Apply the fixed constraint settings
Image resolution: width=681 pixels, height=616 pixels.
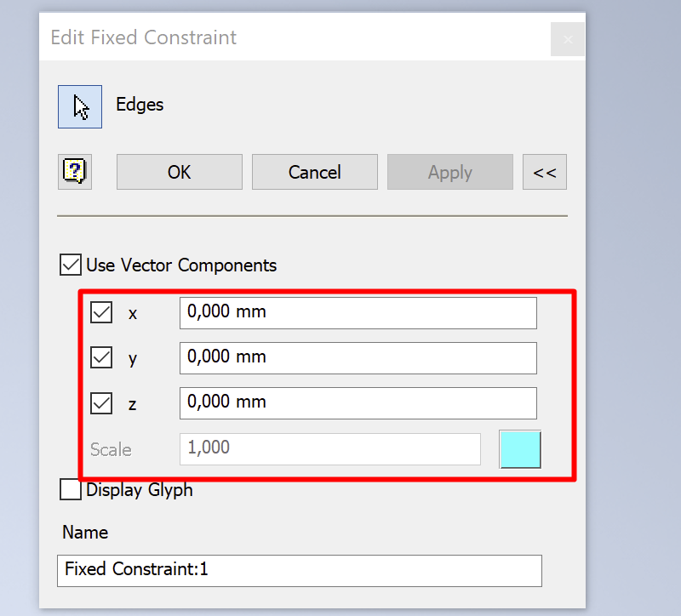tap(449, 172)
